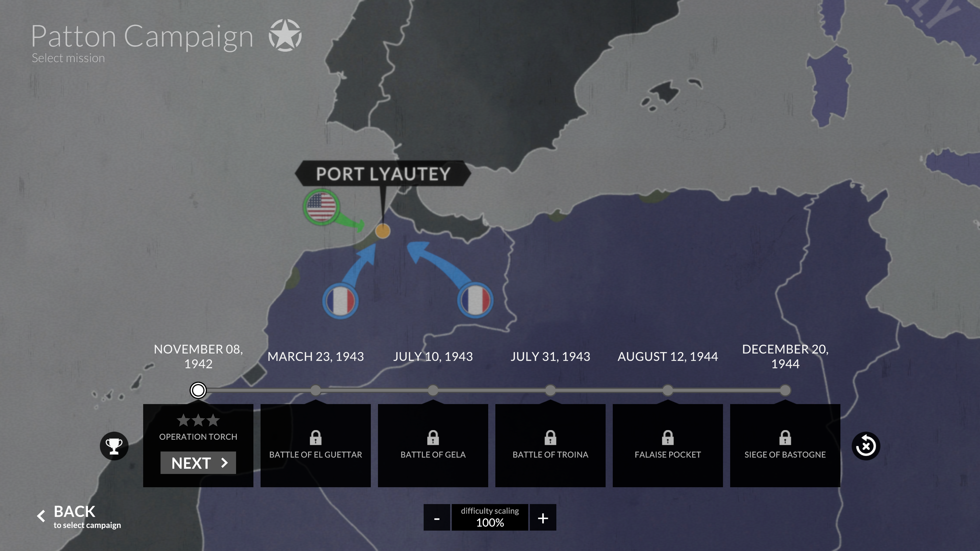Screen dimensions: 980x551
Task: Click the Operation Torch star rating
Action: [x=198, y=420]
